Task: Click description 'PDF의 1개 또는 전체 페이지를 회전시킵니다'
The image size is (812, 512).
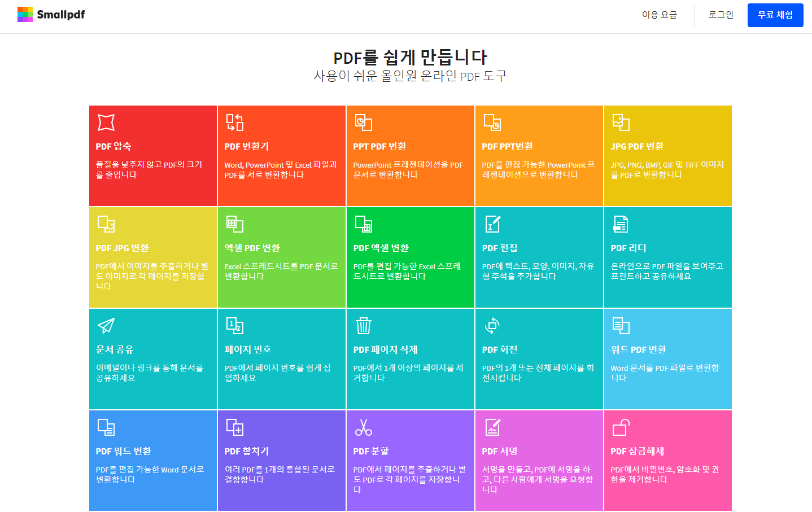Action: [538, 373]
